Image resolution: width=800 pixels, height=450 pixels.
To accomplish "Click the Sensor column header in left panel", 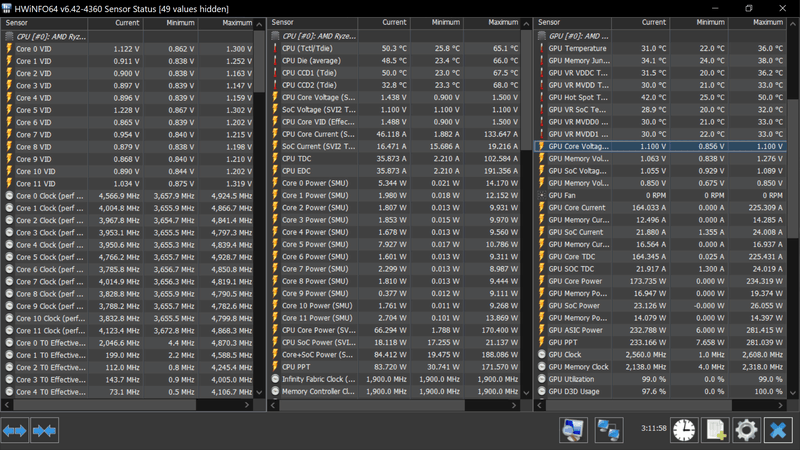I will [x=44, y=23].
